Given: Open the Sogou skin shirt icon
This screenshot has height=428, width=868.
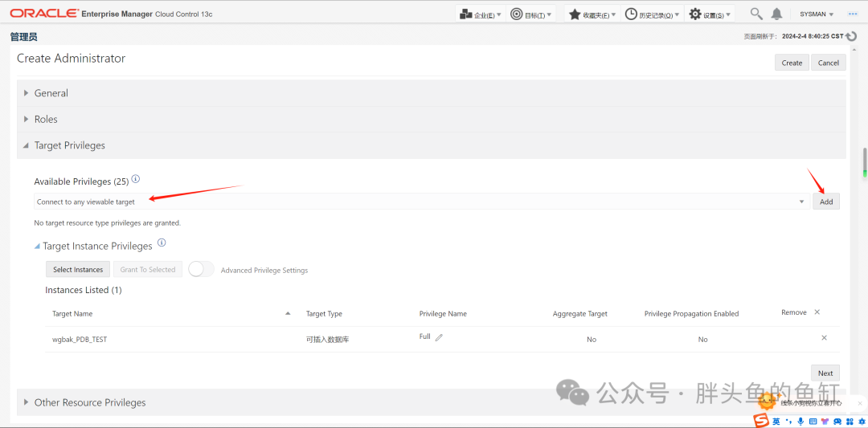Looking at the screenshot, I should coord(825,422).
